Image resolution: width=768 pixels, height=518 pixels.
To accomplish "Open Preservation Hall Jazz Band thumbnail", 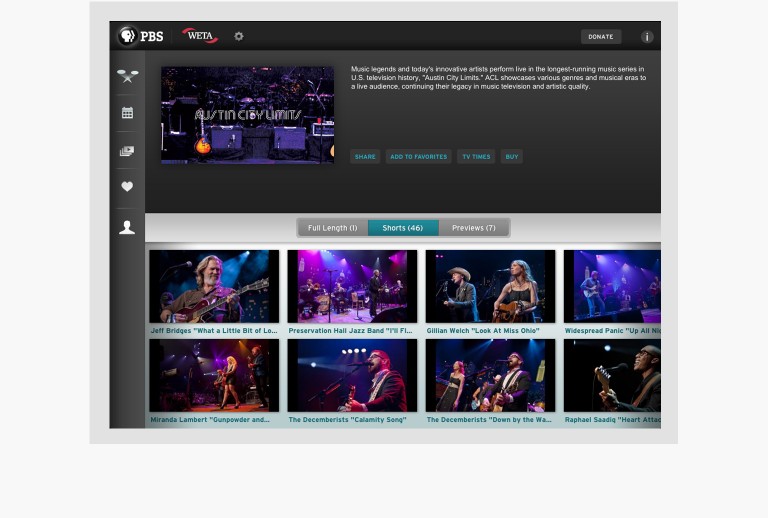I will click(352, 286).
